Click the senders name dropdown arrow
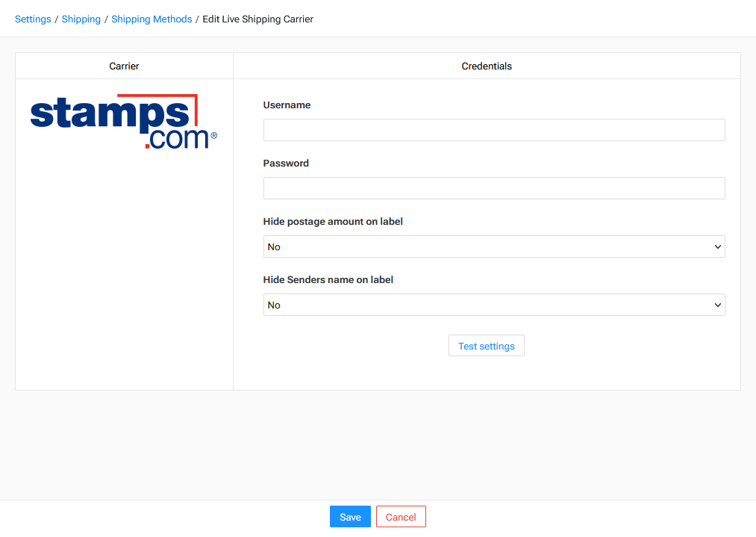 coord(717,305)
